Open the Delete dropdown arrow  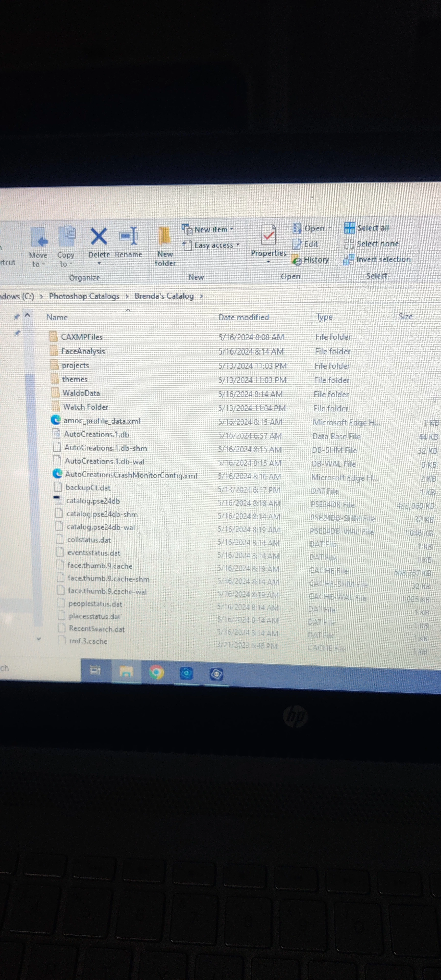point(99,263)
